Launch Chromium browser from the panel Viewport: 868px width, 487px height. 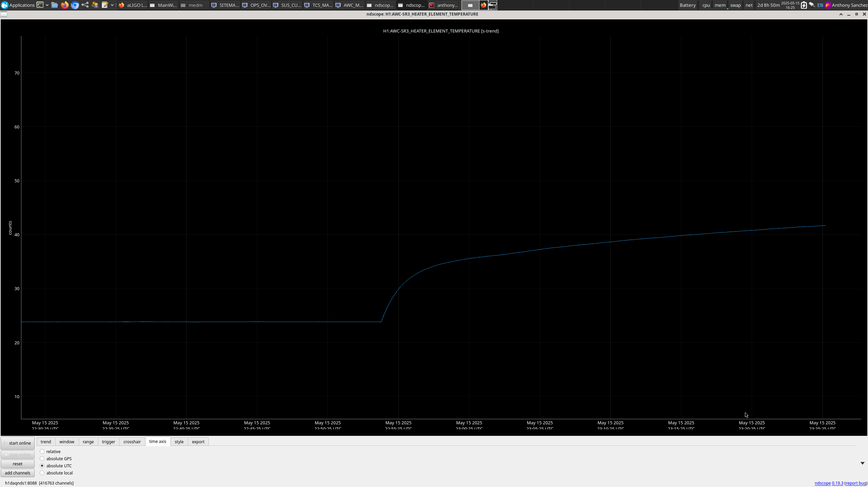75,5
